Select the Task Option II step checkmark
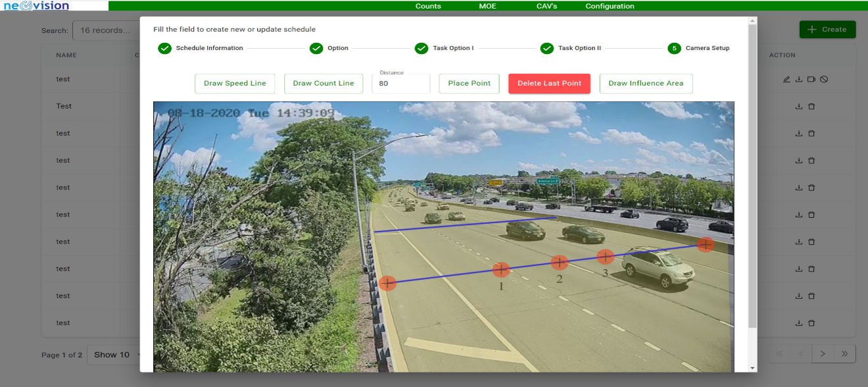Screen dimensions: 868x387 [x=547, y=48]
